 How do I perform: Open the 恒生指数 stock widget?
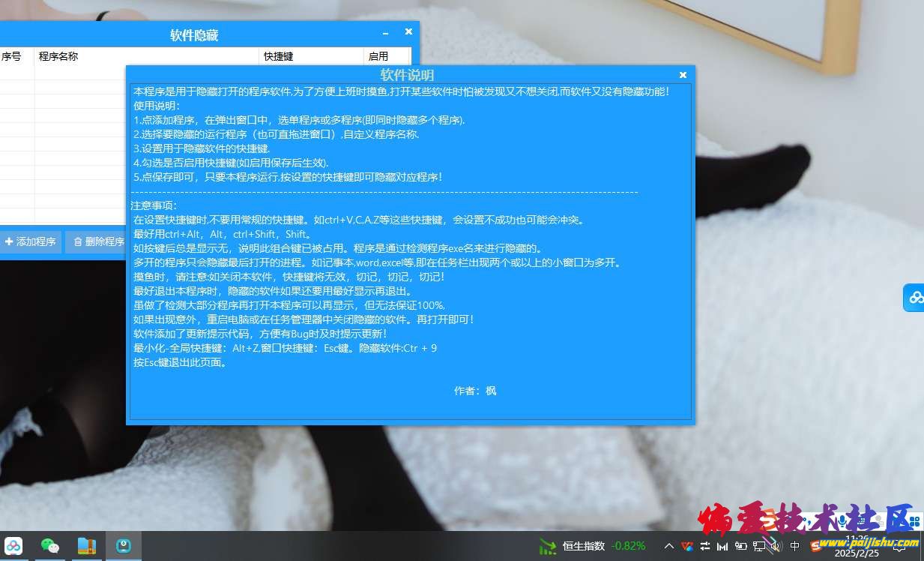[592, 546]
